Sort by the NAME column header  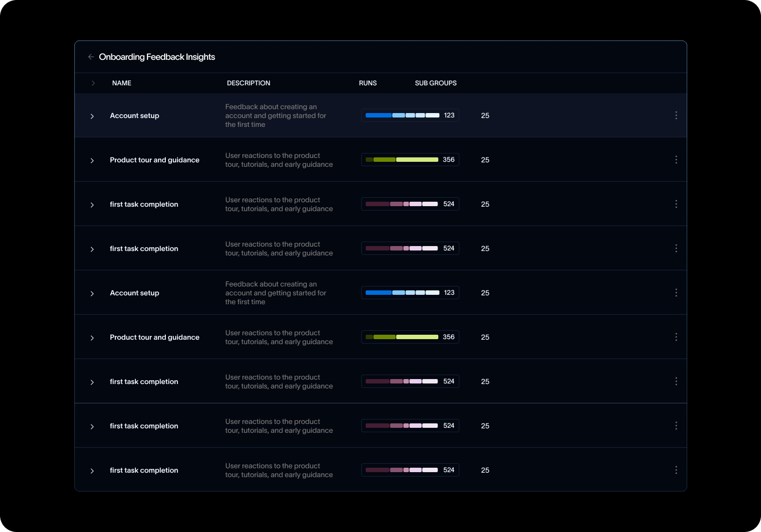point(121,83)
